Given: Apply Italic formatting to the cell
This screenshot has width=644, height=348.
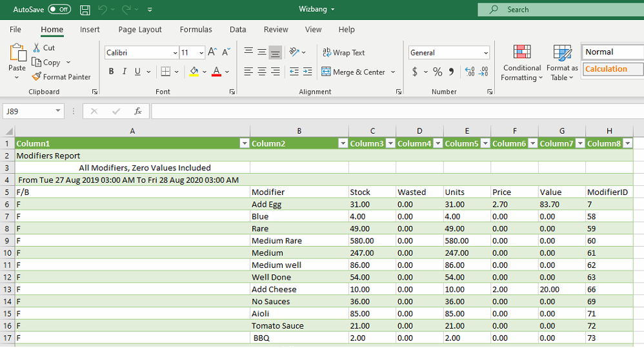Looking at the screenshot, I should tap(125, 72).
